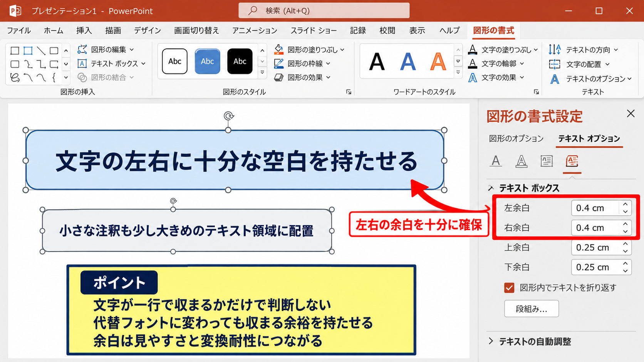Open the layout and properties pane icon
The width and height of the screenshot is (644, 362).
point(547,161)
